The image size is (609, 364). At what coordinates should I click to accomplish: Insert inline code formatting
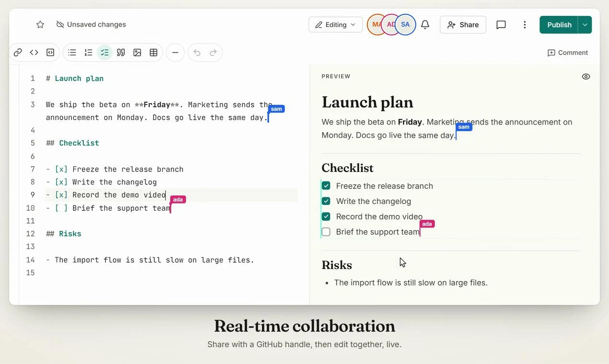(34, 53)
